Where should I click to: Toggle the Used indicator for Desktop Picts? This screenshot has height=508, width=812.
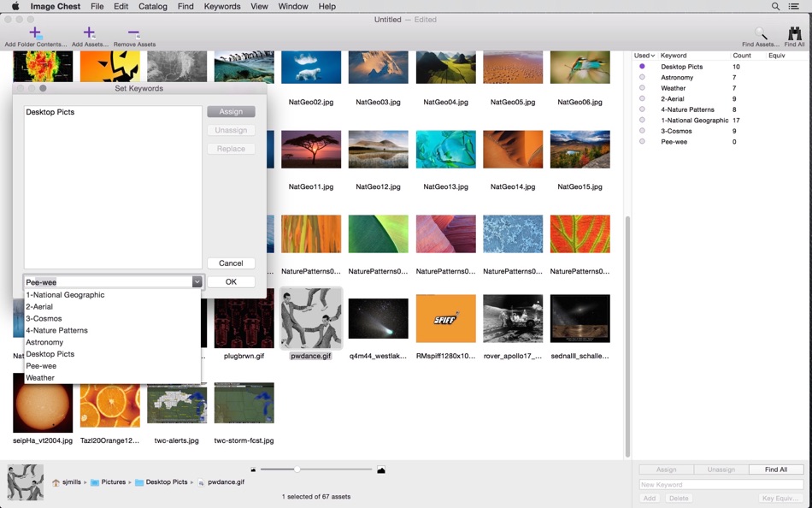(x=642, y=66)
